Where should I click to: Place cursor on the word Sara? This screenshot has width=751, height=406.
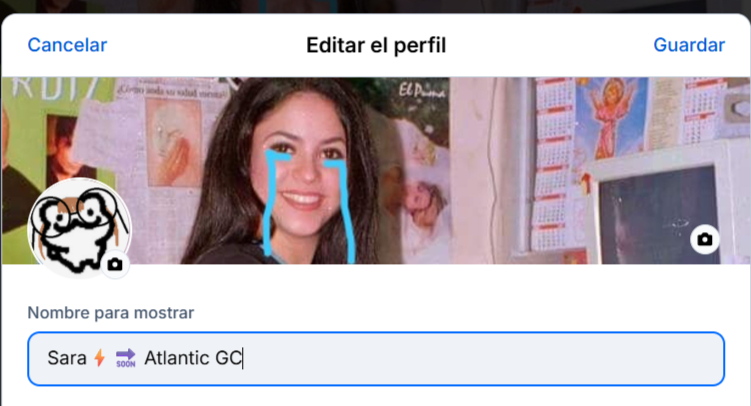pos(67,358)
